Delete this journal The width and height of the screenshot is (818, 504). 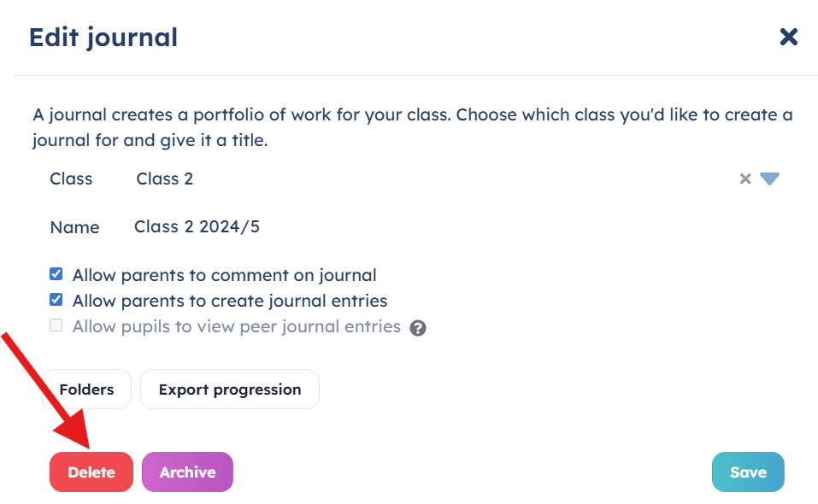91,472
